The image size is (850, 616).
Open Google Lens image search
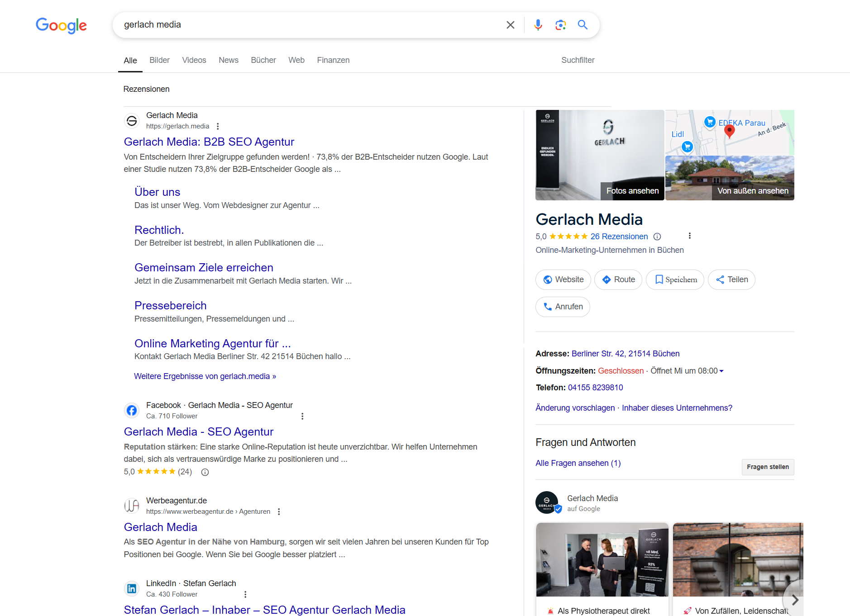(560, 25)
